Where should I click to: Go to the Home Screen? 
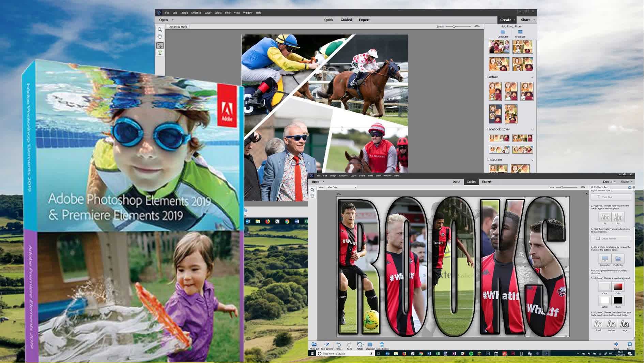[382, 346]
